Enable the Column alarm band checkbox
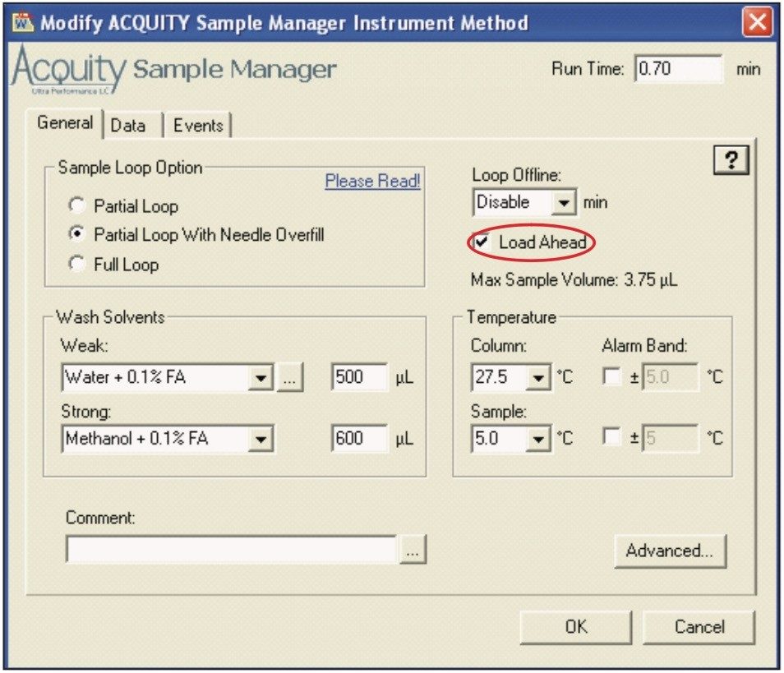This screenshot has width=784, height=673. pos(611,376)
